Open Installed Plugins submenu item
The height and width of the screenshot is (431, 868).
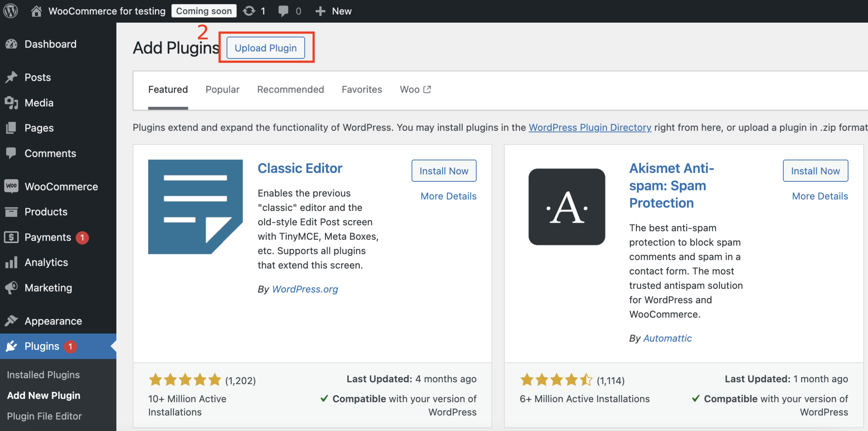pyautogui.click(x=43, y=375)
